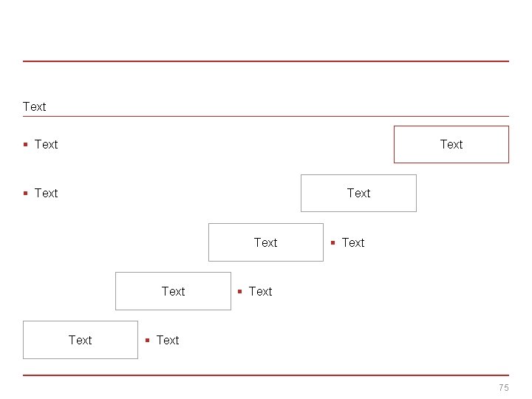The width and height of the screenshot is (532, 399).
Task: Click the first bullet Text item under the heading
Action: coord(46,144)
